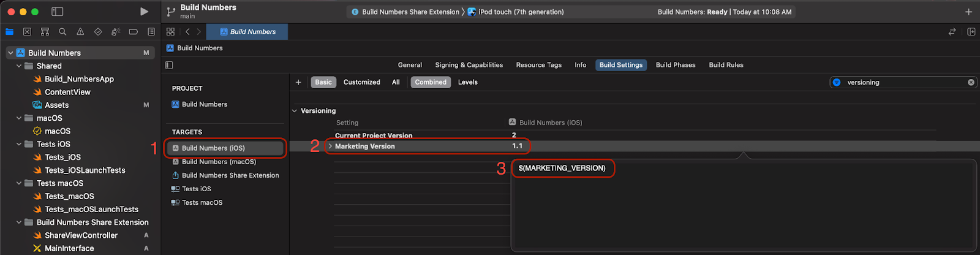Screen dimensions: 980x255
Task: Open the Debug navigator spray icon
Action: [x=116, y=32]
